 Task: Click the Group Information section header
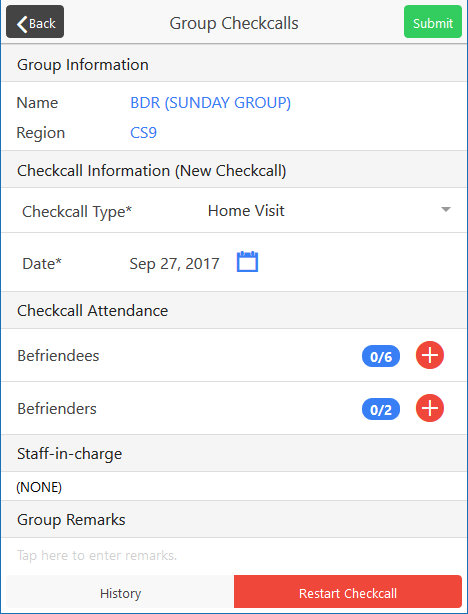(234, 64)
